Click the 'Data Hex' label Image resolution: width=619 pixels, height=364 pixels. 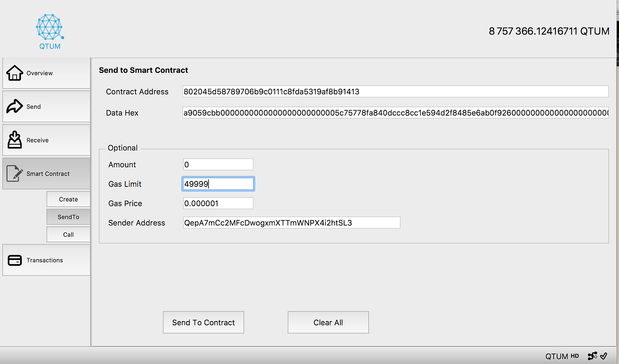click(x=122, y=113)
